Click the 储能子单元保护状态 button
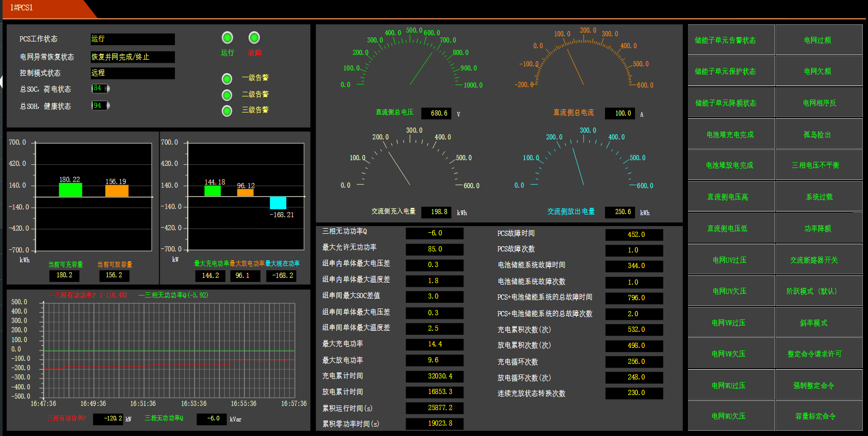The image size is (868, 436). click(x=731, y=71)
